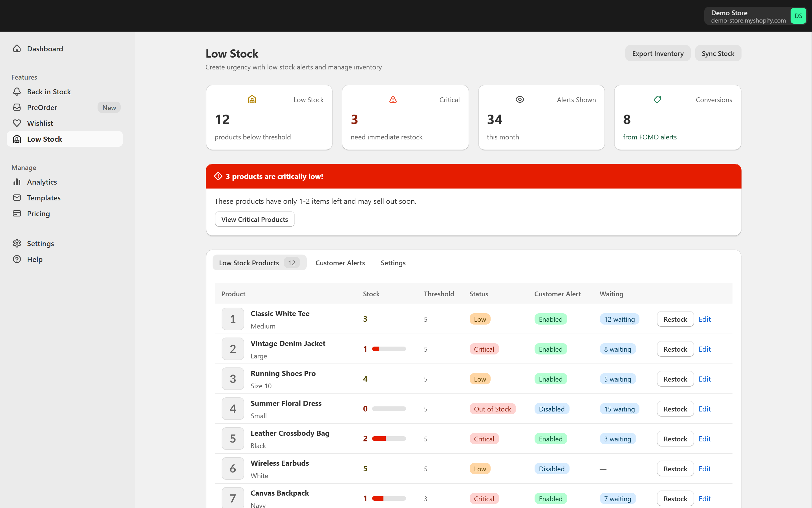Restock Wireless Earbuds
Viewport: 812px width, 508px height.
pos(675,469)
